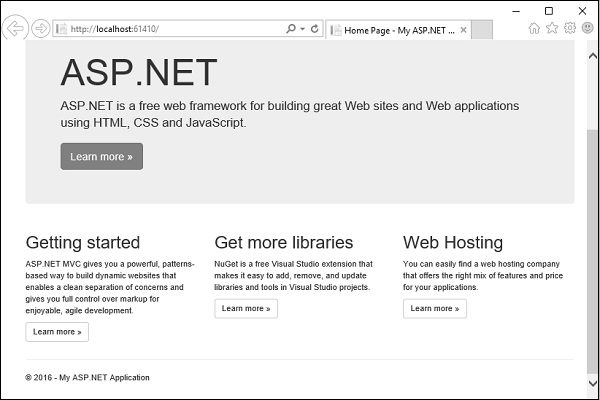600x400 pixels.
Task: Click the browser Forward arrow button
Action: pyautogui.click(x=40, y=29)
